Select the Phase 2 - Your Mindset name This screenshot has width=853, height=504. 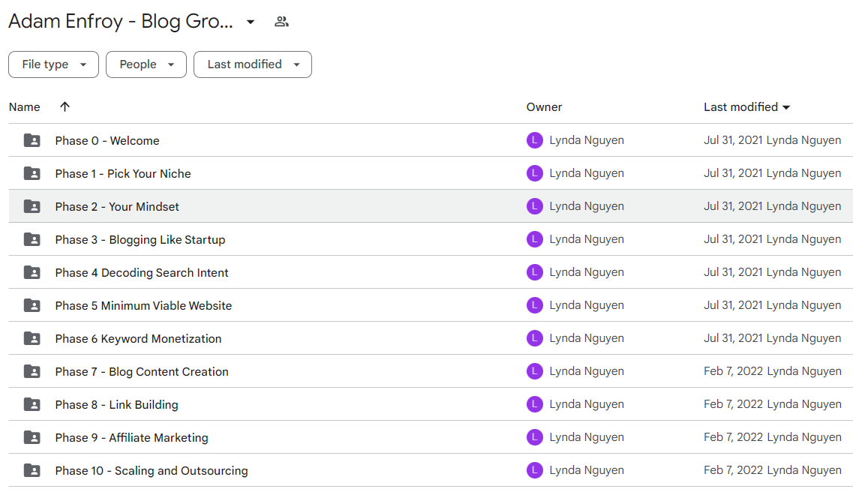[x=117, y=206]
